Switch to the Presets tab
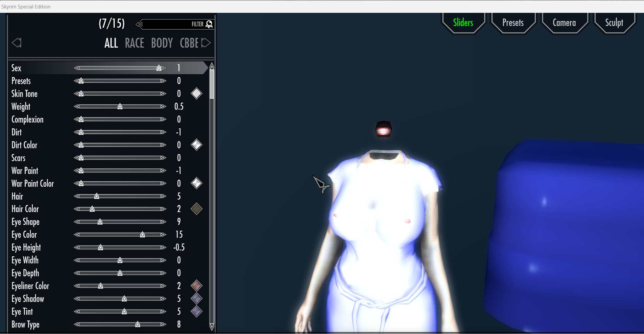The height and width of the screenshot is (334, 644). pyautogui.click(x=513, y=23)
